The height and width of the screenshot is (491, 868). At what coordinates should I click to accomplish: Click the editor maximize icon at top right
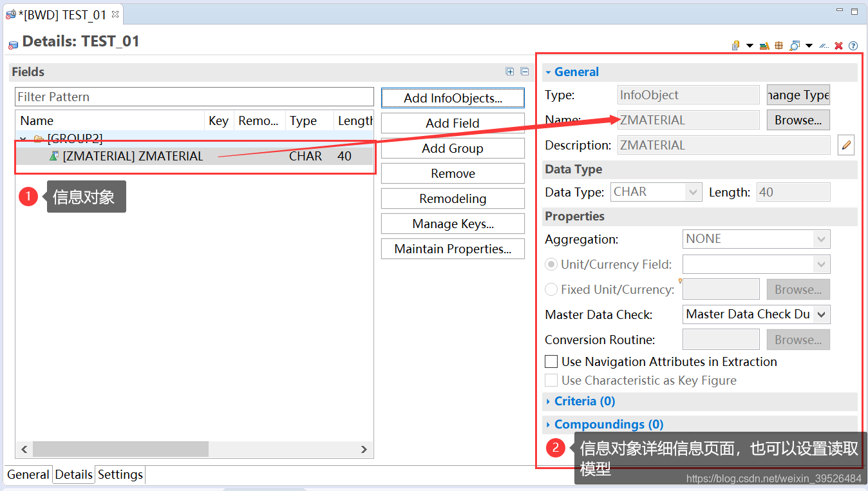point(854,11)
